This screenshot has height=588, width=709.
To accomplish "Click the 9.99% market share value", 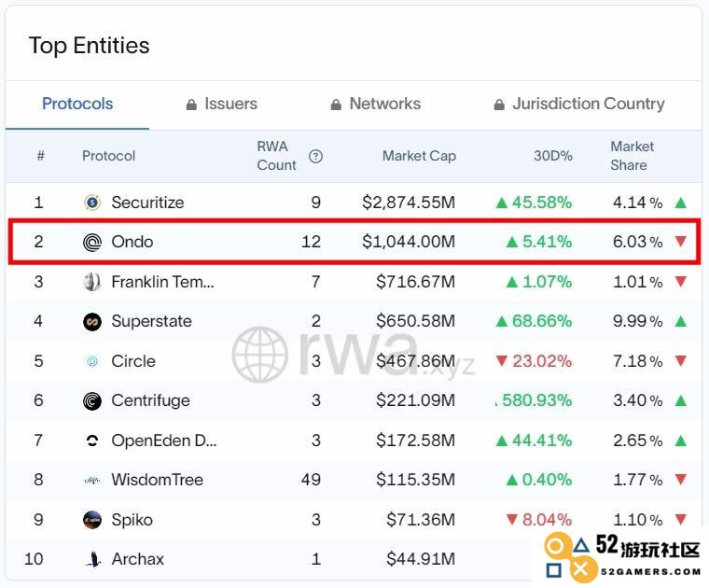I will pos(637,322).
